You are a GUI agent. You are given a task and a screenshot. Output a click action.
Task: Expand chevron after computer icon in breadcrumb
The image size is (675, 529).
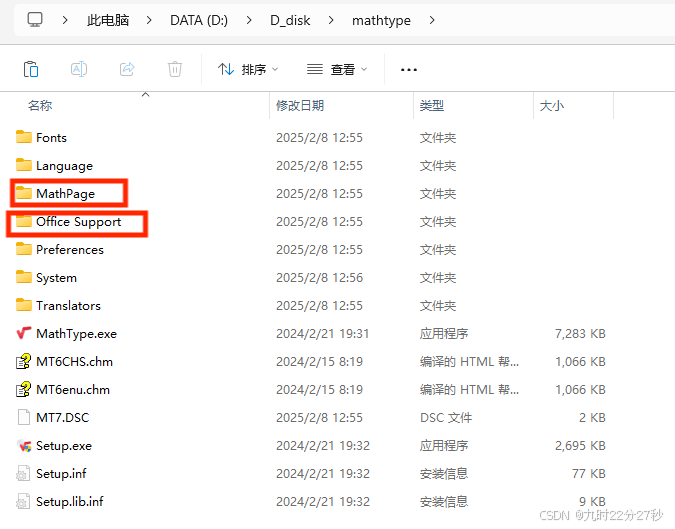point(65,20)
